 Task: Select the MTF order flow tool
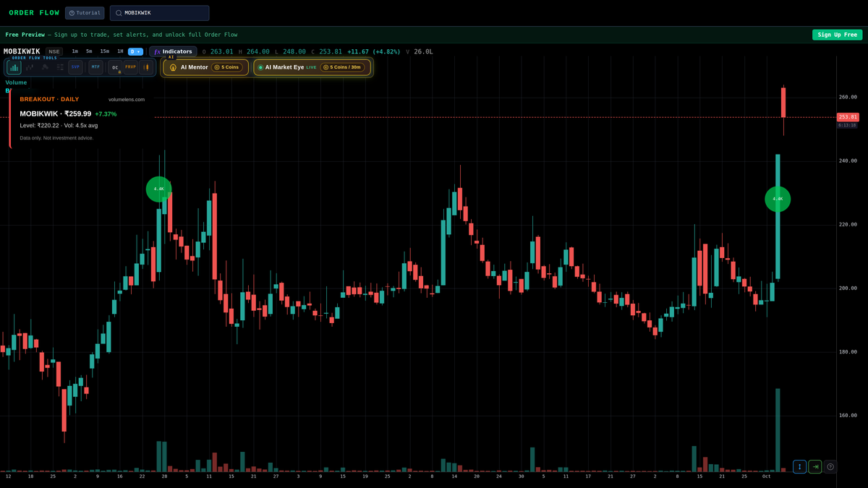95,67
